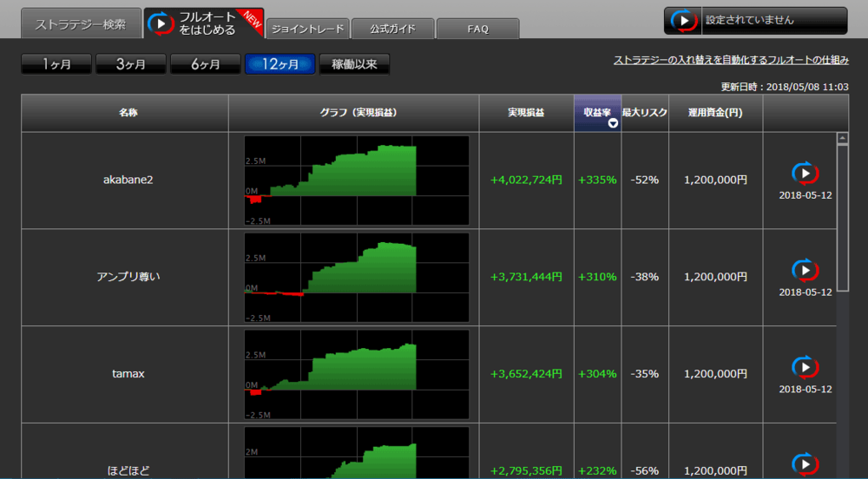Toggle sort arrow in 収益率 column header

pyautogui.click(x=613, y=123)
